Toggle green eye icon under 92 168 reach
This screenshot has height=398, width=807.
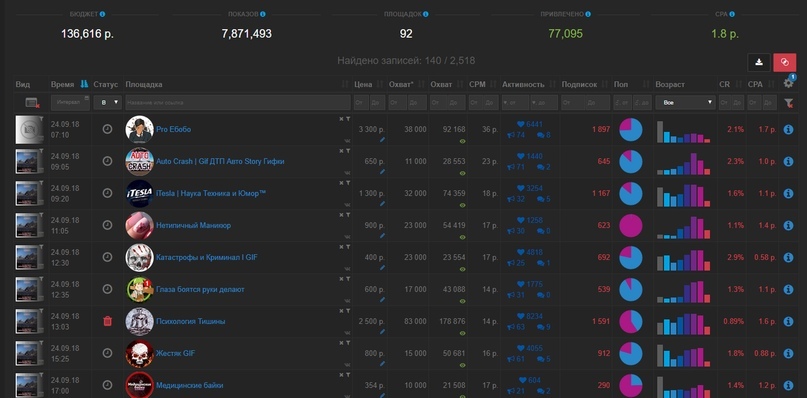(x=462, y=141)
